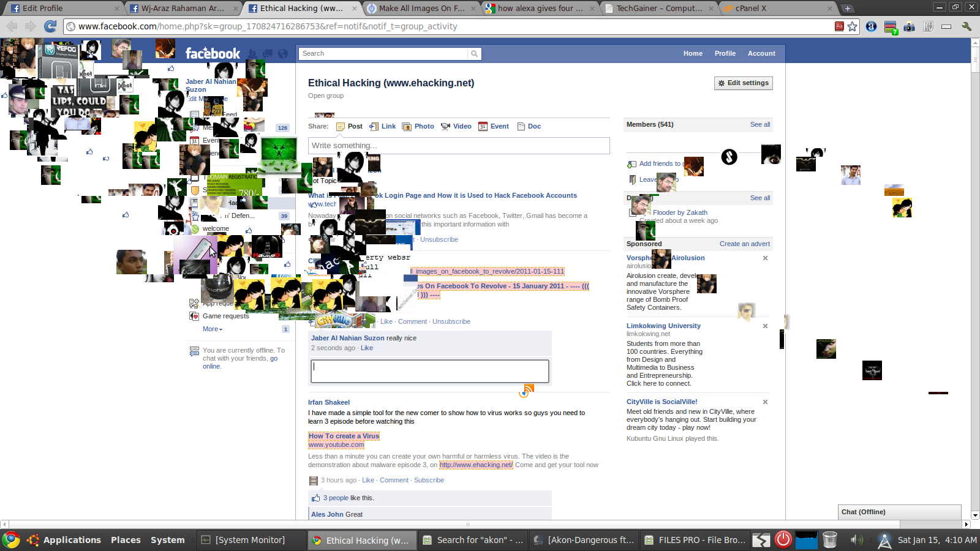Click the Photo share icon

coord(407,127)
